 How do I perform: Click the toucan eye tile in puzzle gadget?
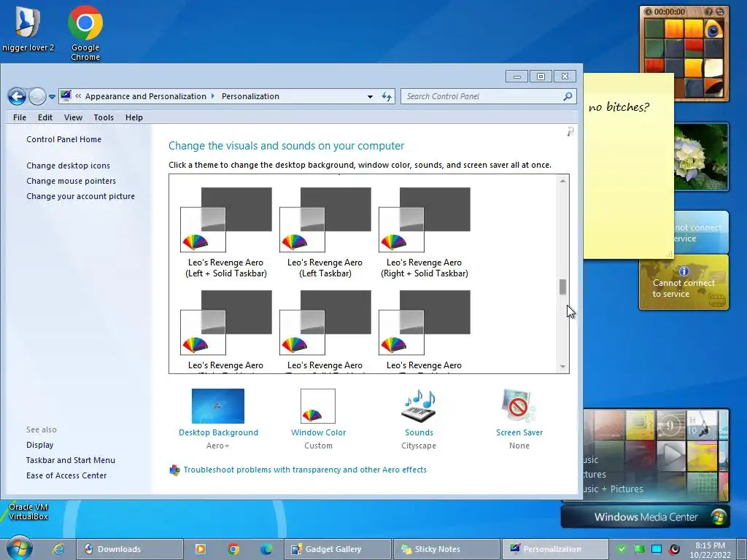pyautogui.click(x=713, y=29)
